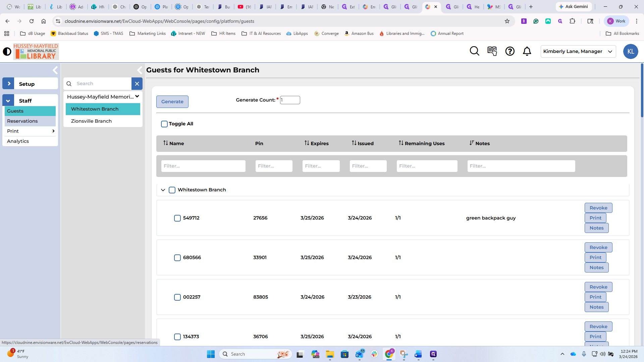The width and height of the screenshot is (644, 362).
Task: Click the translate/language book icon in header
Action: coord(492,51)
